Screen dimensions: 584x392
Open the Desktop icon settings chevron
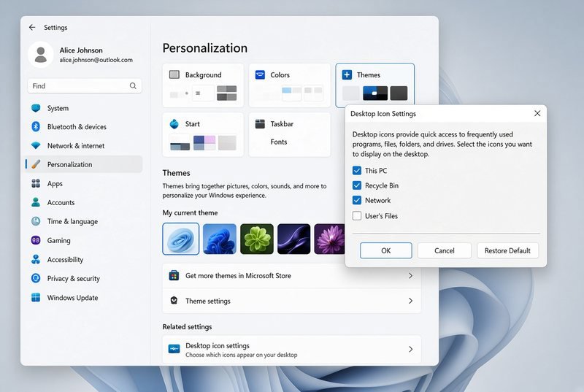pyautogui.click(x=410, y=349)
